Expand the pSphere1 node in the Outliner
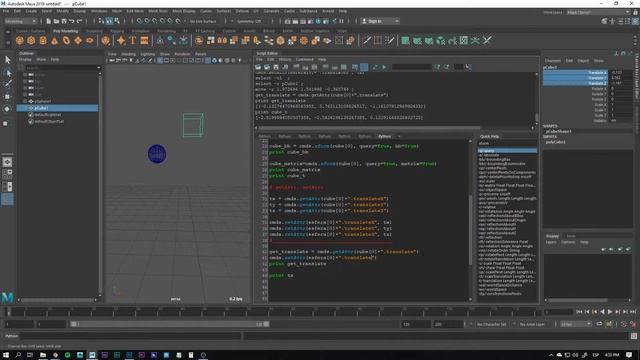This screenshot has width=640, height=360. (x=25, y=101)
